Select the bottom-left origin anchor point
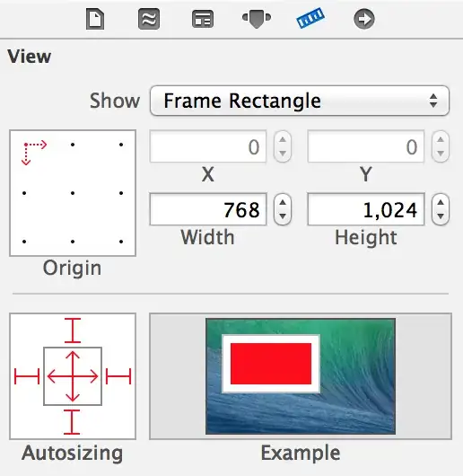463x476 pixels. 24,242
